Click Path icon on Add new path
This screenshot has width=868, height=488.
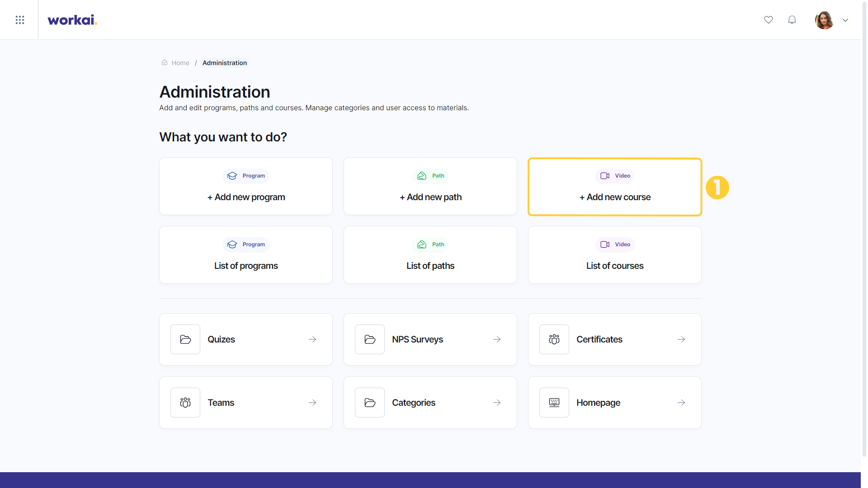coord(422,176)
